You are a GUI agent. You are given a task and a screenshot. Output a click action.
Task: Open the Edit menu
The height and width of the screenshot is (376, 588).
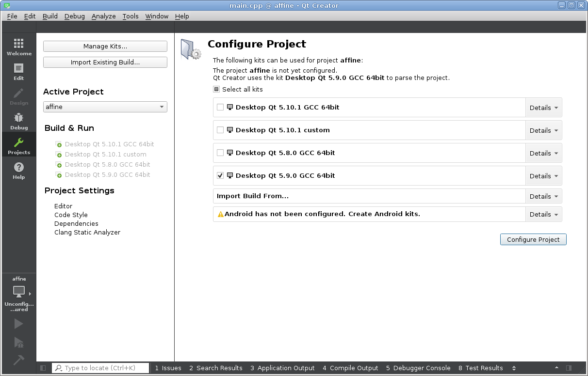tap(30, 16)
